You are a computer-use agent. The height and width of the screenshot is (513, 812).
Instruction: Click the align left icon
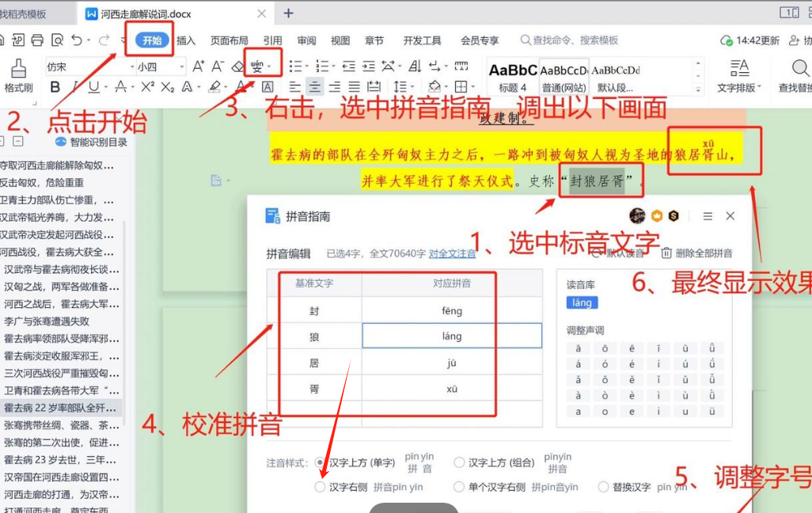point(294,87)
